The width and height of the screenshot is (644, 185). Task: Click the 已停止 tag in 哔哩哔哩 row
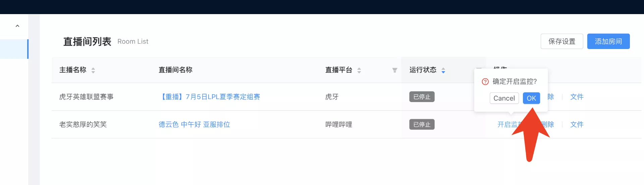click(x=422, y=125)
